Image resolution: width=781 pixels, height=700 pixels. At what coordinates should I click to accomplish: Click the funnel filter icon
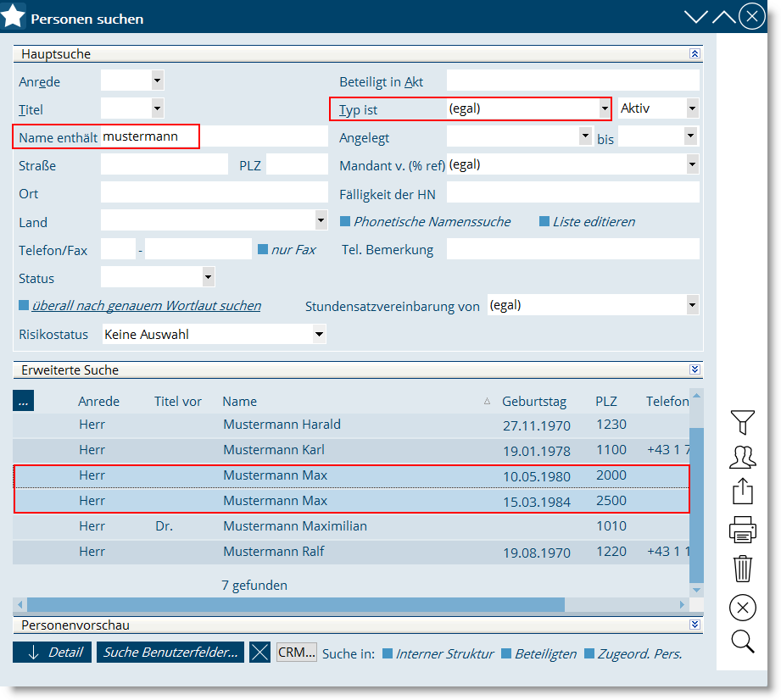coord(742,422)
